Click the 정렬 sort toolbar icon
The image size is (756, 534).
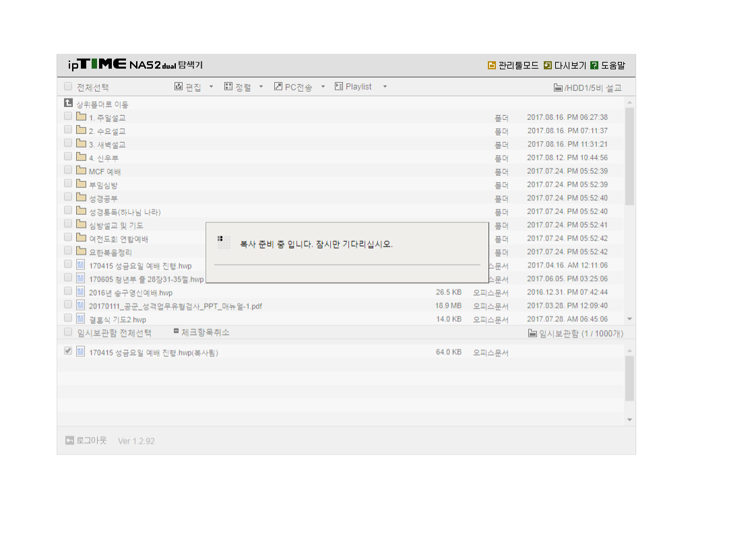228,86
